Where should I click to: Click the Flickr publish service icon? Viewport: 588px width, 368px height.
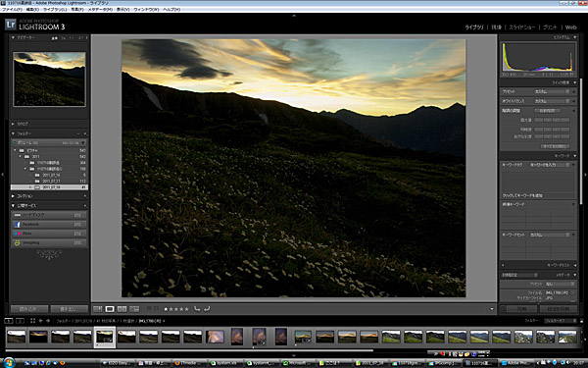pyautogui.click(x=17, y=234)
